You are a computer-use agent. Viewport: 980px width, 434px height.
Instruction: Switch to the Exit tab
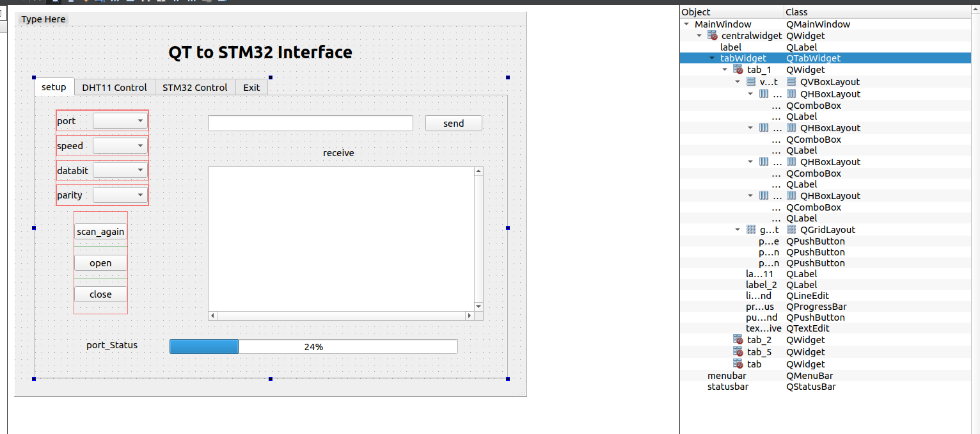tap(251, 87)
